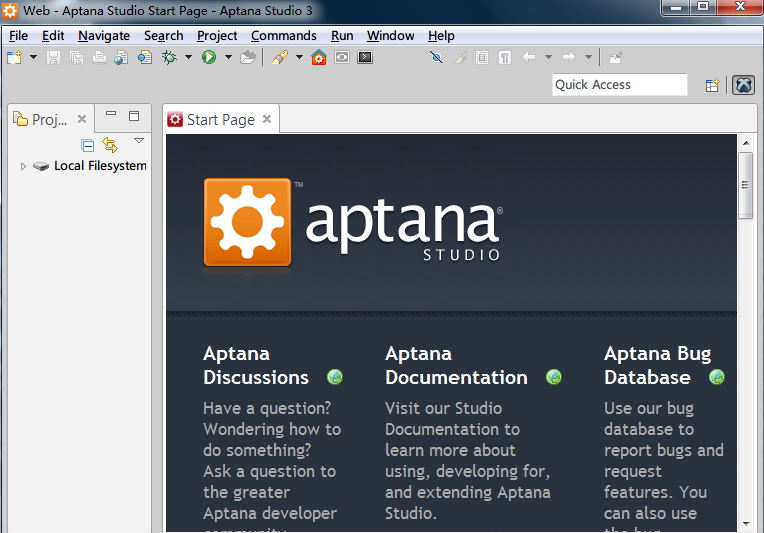Viewport: 764px width, 533px height.
Task: Click the Quick Access search field
Action: 620,85
